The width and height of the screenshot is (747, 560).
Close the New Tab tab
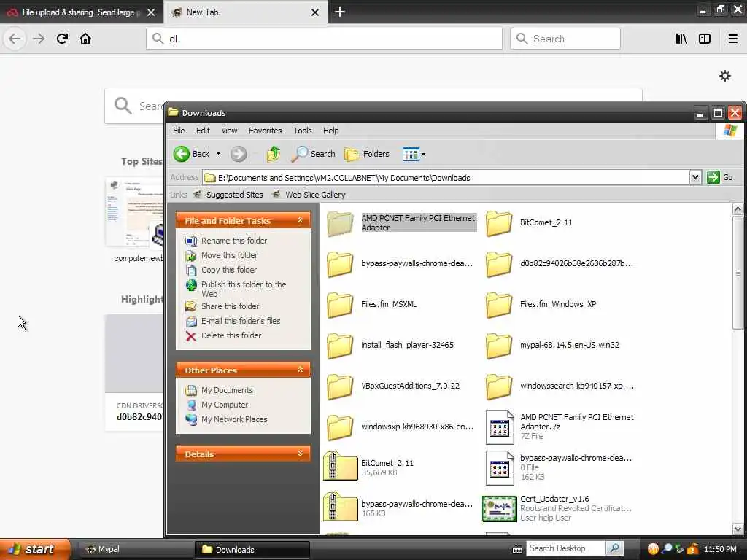pos(315,12)
